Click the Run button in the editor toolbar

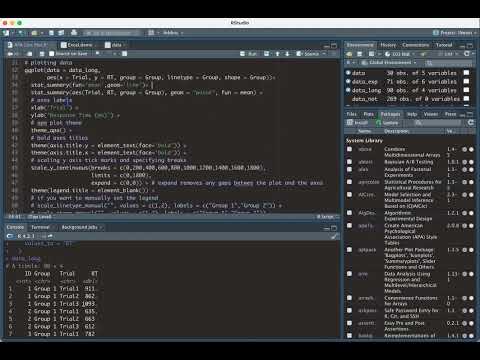pos(249,54)
